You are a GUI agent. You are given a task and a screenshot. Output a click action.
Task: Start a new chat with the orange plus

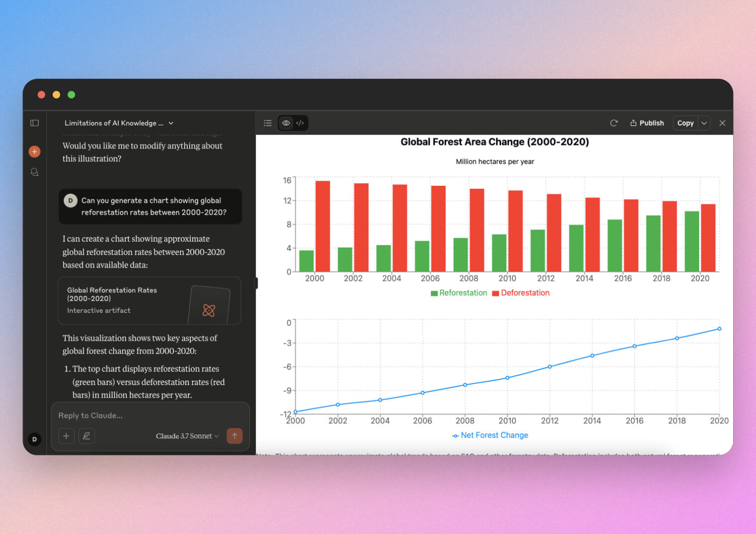34,151
